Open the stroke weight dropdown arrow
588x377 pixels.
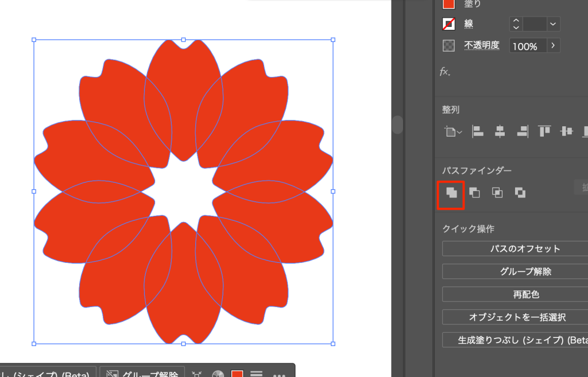point(553,24)
